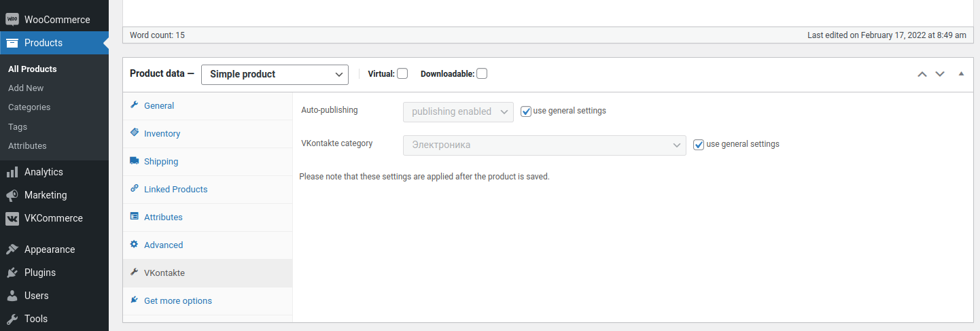
Task: Click the VKontakte category label
Action: [x=336, y=143]
